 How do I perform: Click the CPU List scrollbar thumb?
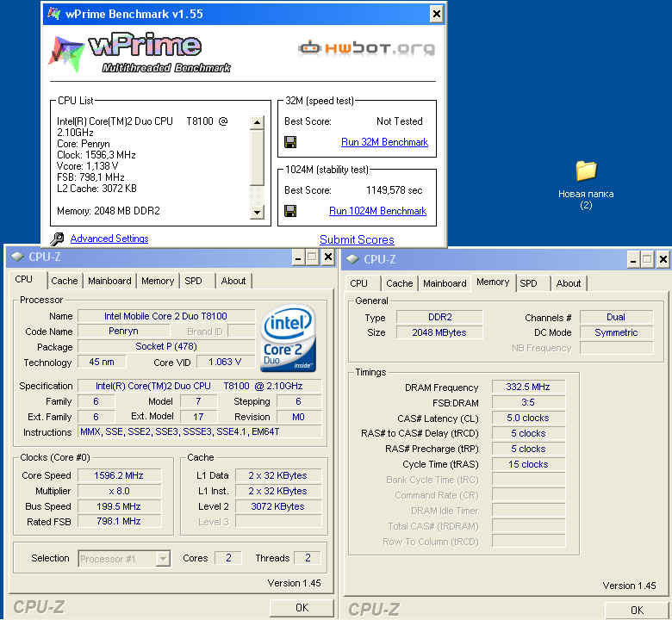[257, 158]
